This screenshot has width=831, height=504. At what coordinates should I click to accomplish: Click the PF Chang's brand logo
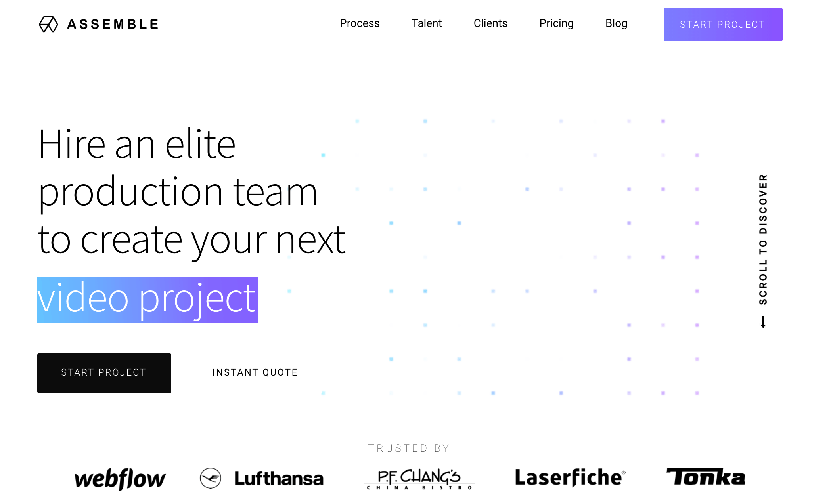coord(416,477)
